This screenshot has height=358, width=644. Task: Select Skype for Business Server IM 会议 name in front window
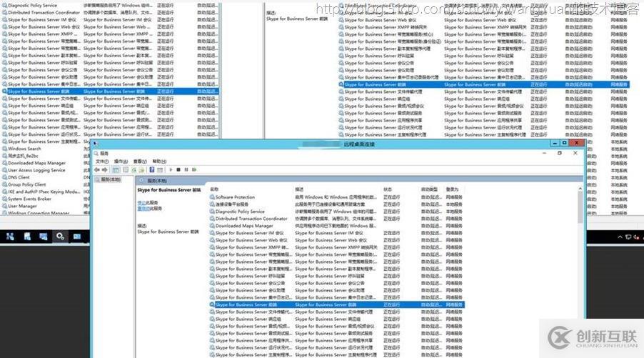pyautogui.click(x=250, y=233)
